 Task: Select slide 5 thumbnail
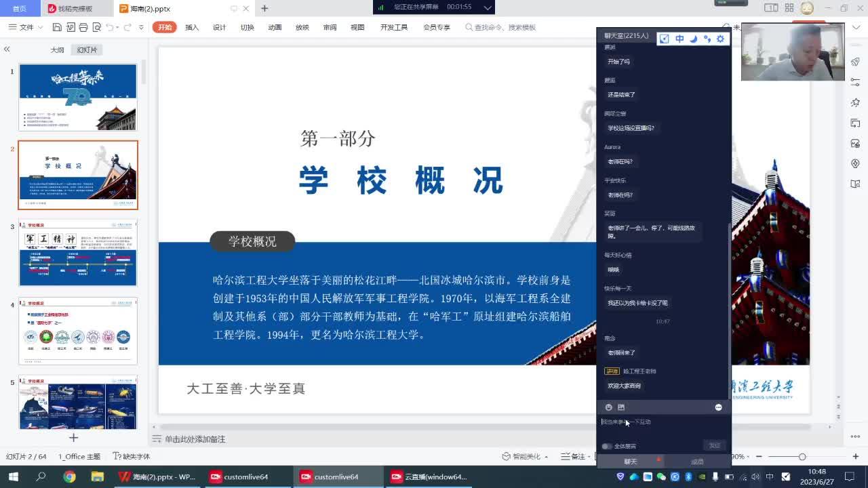pyautogui.click(x=78, y=403)
